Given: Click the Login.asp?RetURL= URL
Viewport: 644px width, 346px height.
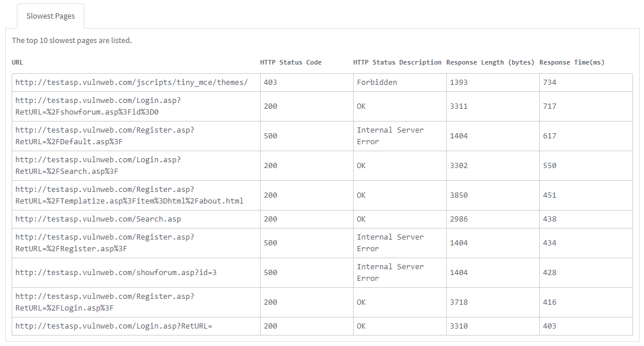Looking at the screenshot, I should (113, 326).
